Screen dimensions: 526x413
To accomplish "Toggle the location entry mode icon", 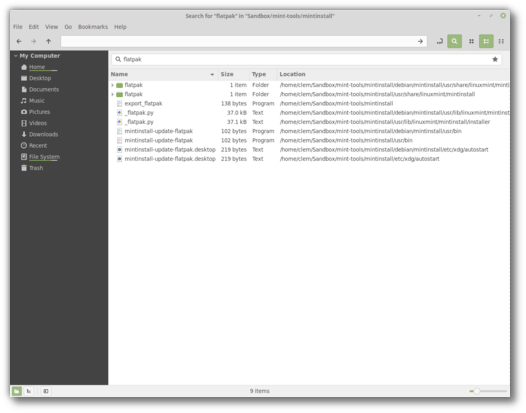I will coord(439,41).
